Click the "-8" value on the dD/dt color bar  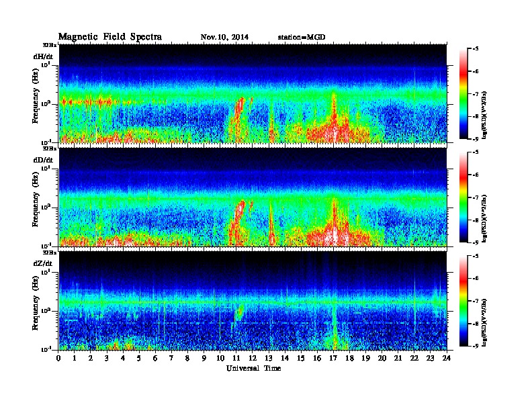476,220
